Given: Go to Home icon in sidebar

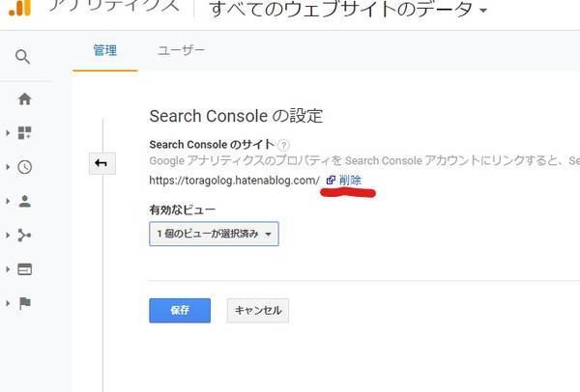Looking at the screenshot, I should point(25,98).
